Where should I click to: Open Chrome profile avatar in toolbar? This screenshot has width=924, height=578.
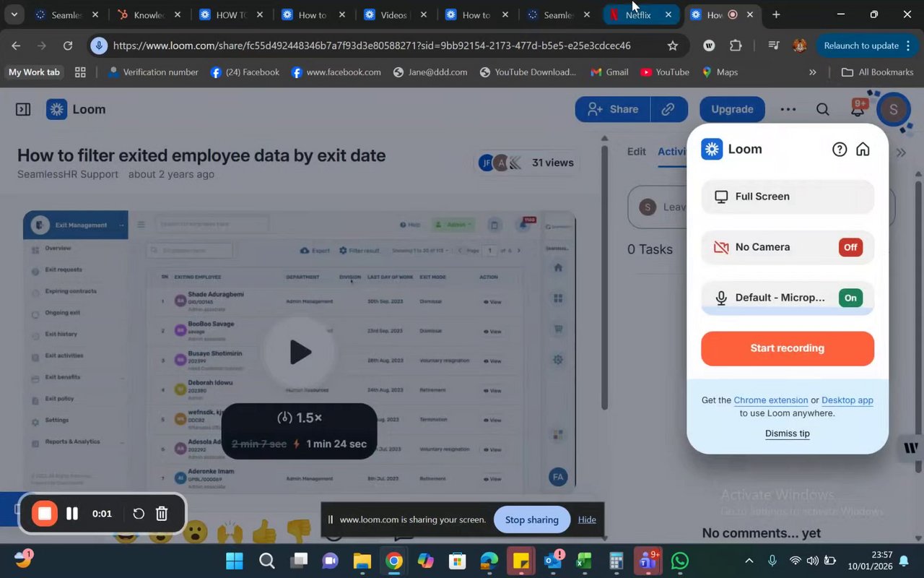click(799, 46)
